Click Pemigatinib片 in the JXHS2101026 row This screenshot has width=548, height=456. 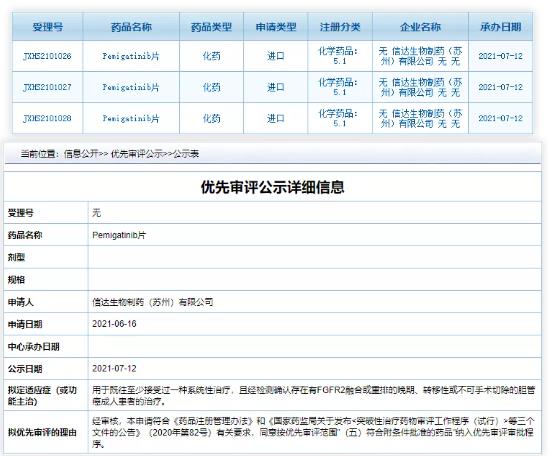click(x=131, y=56)
